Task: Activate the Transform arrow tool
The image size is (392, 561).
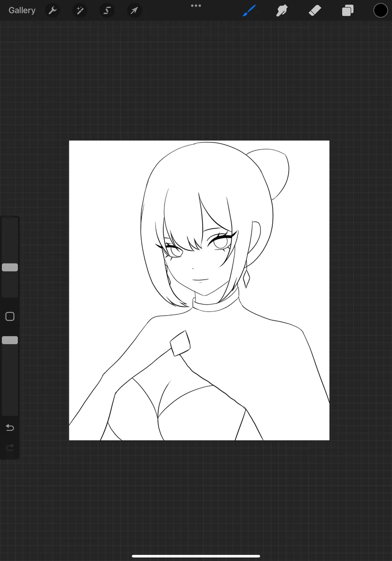Action: pos(134,10)
